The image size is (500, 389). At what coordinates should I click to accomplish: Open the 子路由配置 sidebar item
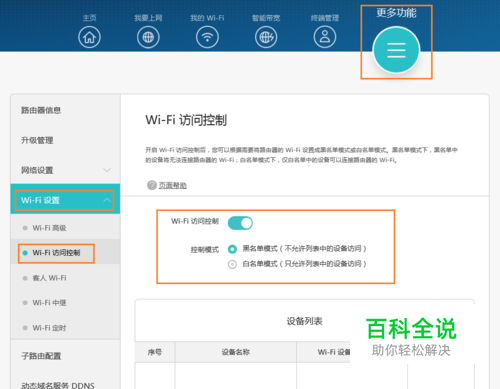[41, 356]
